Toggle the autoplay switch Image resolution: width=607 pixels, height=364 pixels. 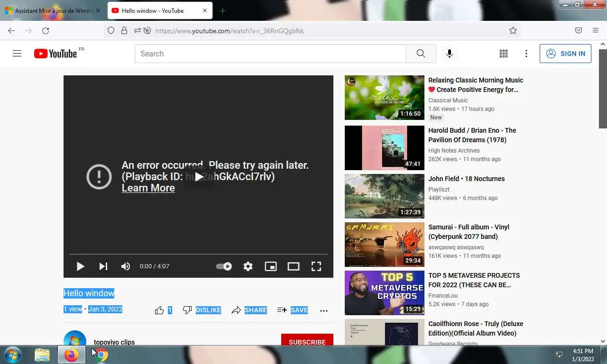coord(224,266)
